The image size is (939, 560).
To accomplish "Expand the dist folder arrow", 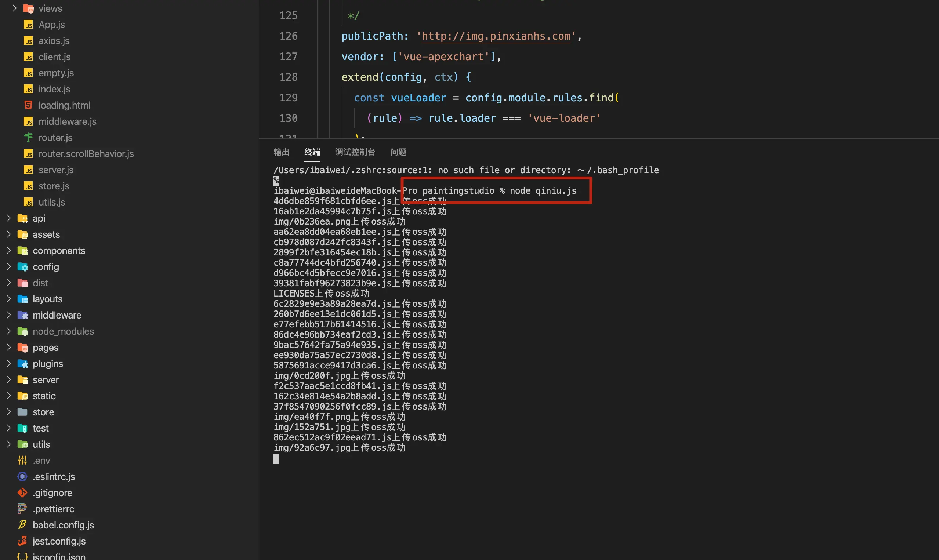I will 8,283.
